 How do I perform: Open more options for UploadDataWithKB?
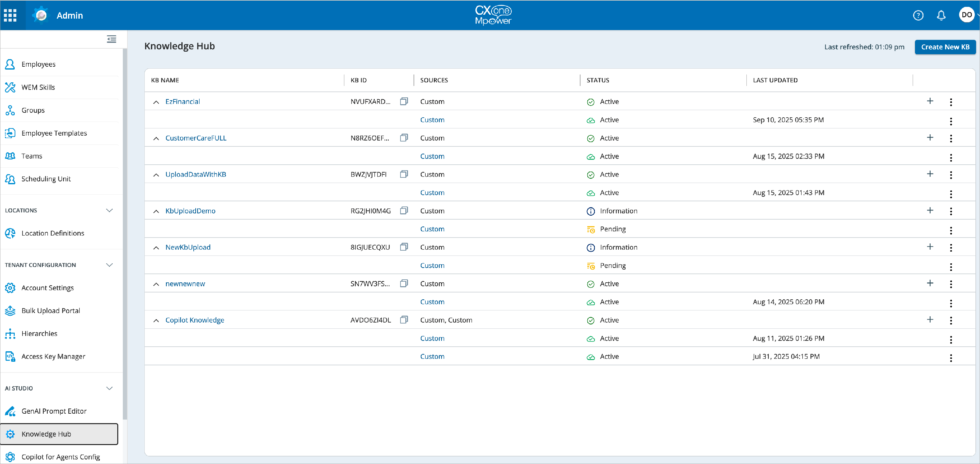pos(951,175)
